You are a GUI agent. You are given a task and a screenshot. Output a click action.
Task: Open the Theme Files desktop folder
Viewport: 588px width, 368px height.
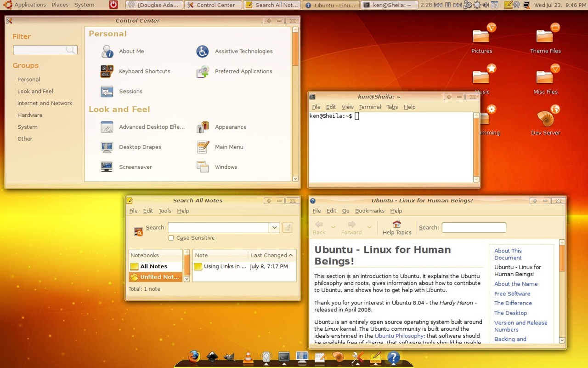tap(546, 39)
